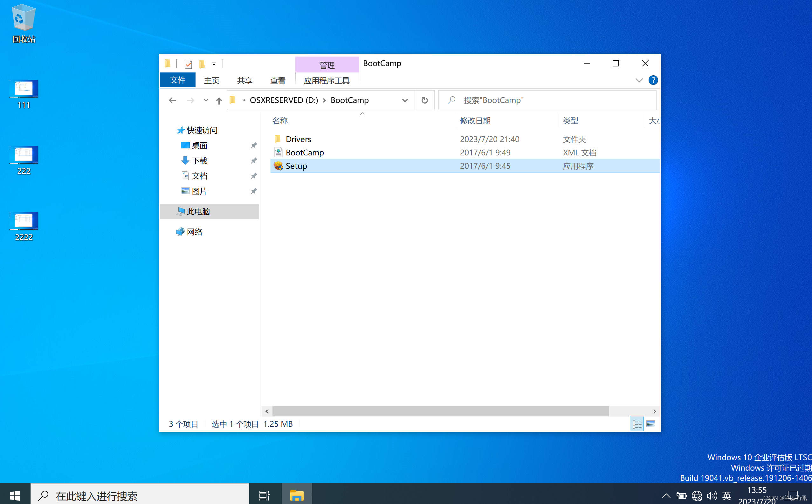Switch to large thumbnails view icon
This screenshot has width=812, height=504.
(650, 424)
